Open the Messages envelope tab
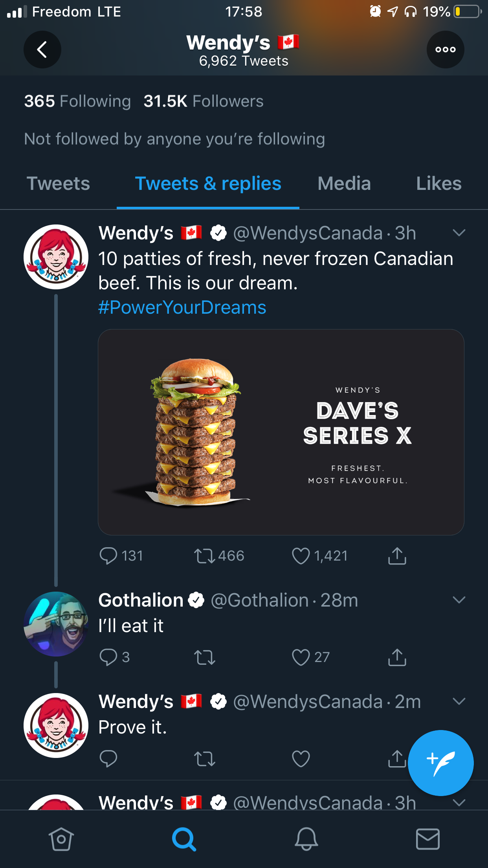Viewport: 488px width, 868px height. pyautogui.click(x=427, y=839)
